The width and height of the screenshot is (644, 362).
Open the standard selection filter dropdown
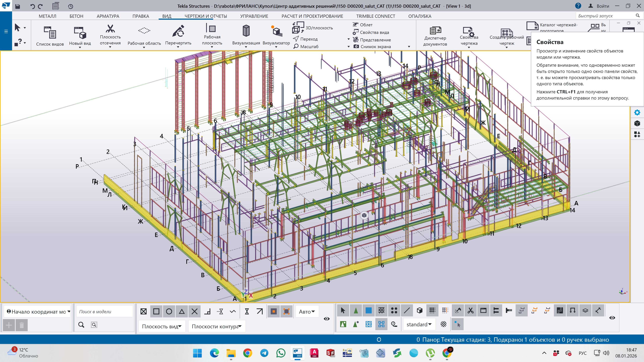pos(419,324)
